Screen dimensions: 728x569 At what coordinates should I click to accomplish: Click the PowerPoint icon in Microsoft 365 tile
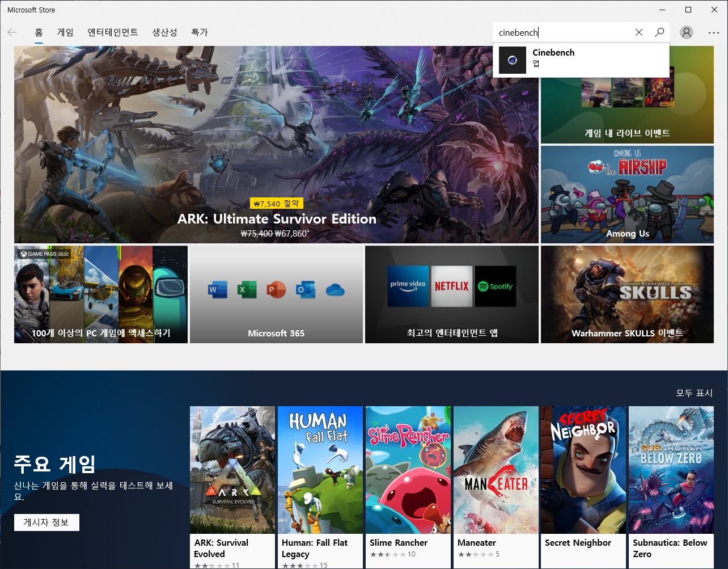click(x=277, y=290)
